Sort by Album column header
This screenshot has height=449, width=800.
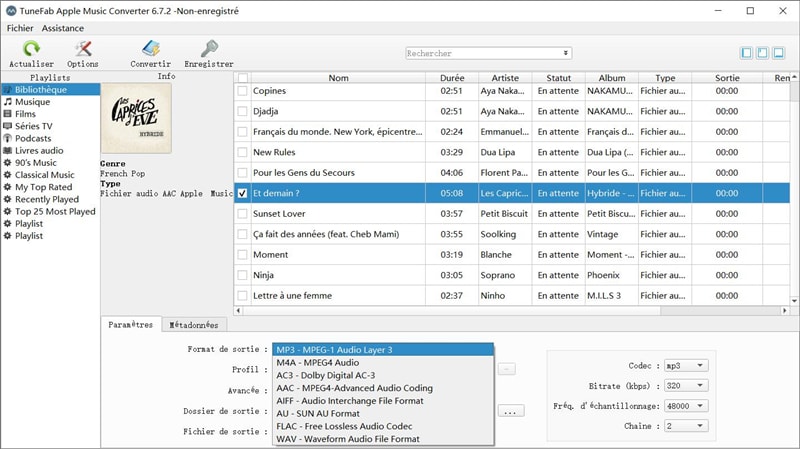point(612,78)
